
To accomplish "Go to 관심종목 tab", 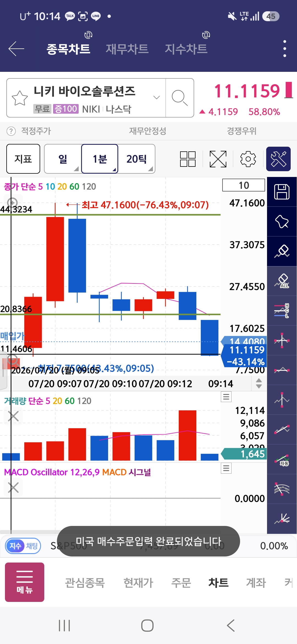I will 85,583.
